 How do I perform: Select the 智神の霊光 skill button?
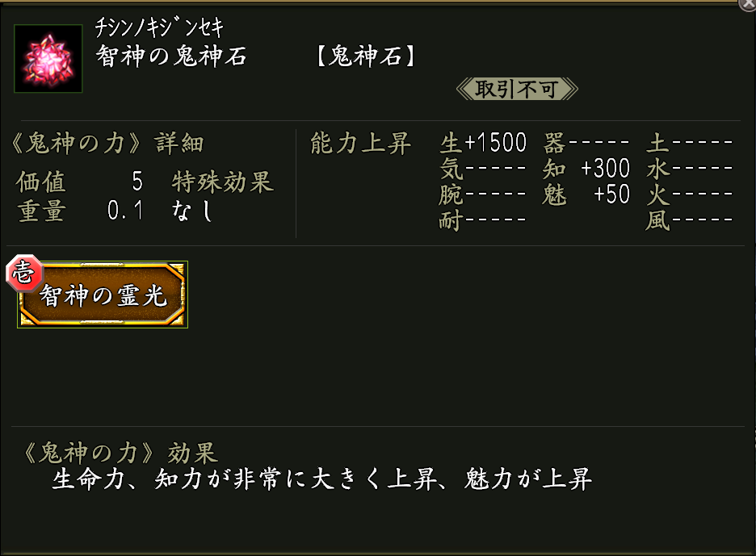pyautogui.click(x=103, y=295)
